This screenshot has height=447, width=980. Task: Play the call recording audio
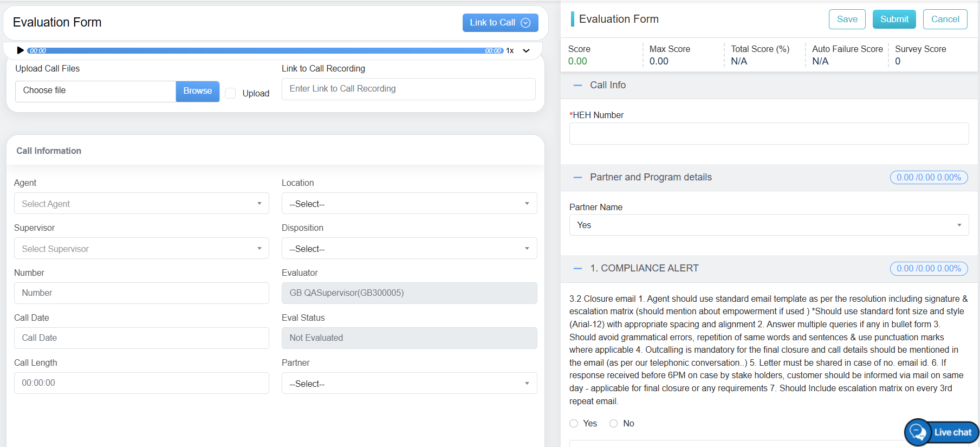[x=20, y=50]
